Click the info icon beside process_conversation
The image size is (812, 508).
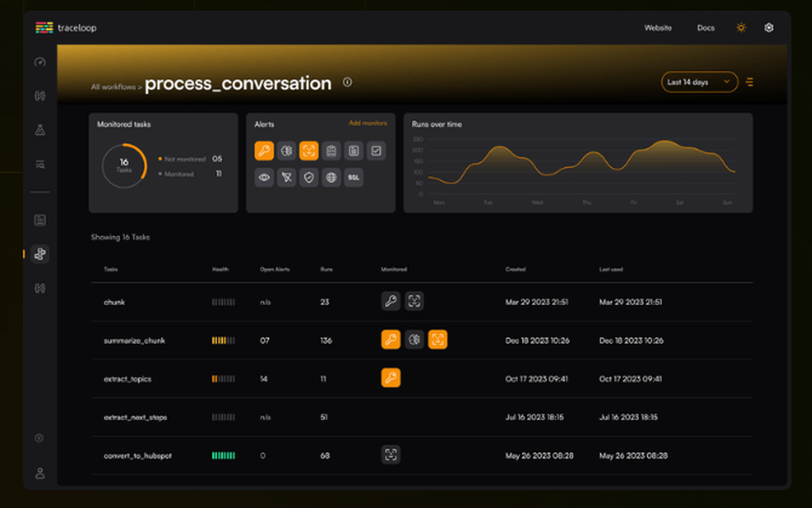pyautogui.click(x=348, y=82)
